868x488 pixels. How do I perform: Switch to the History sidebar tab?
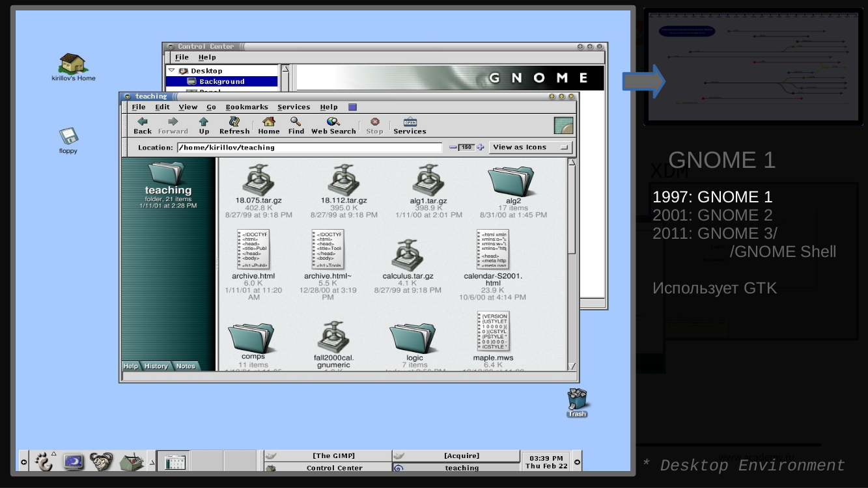coord(156,366)
